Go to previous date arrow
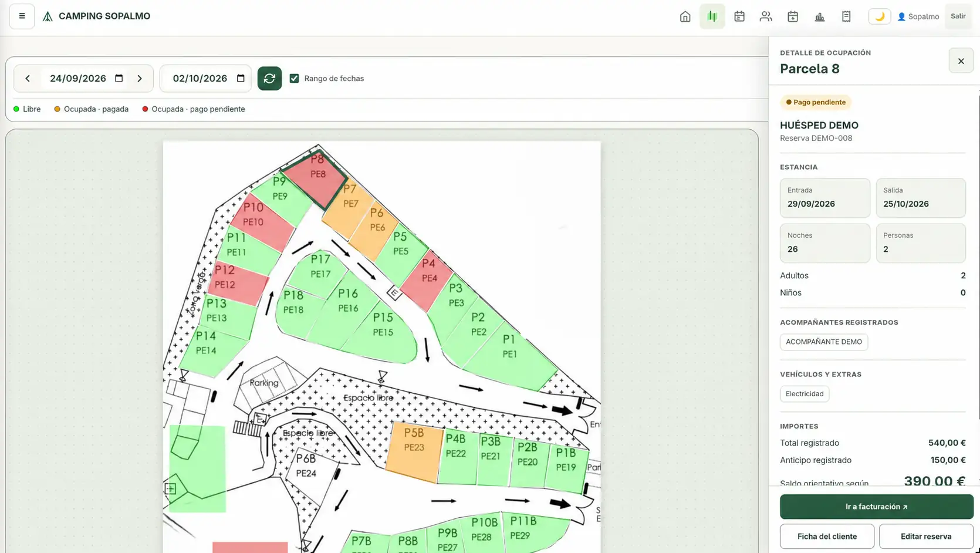 click(28, 79)
